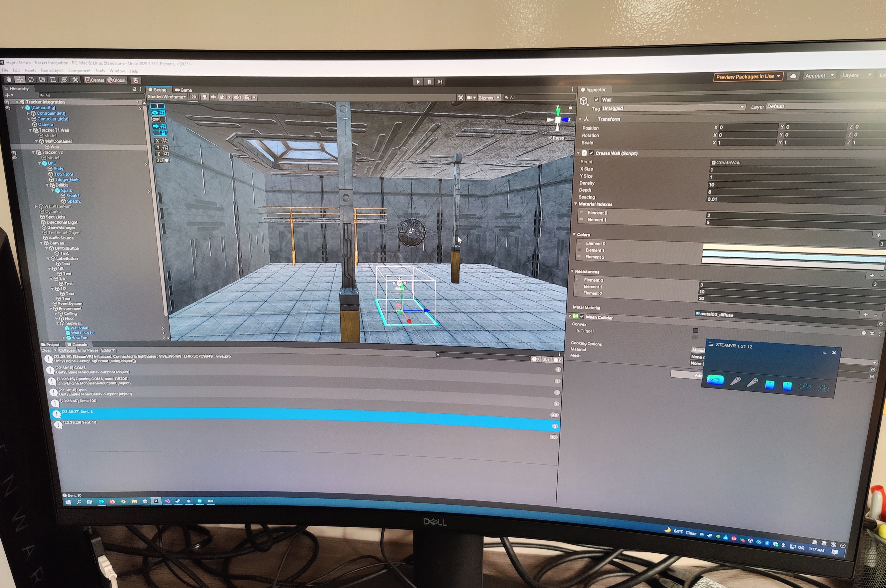Screen dimensions: 886x588
Task: Collapse the Tracker T2 hierarchy item
Action: [x=33, y=153]
